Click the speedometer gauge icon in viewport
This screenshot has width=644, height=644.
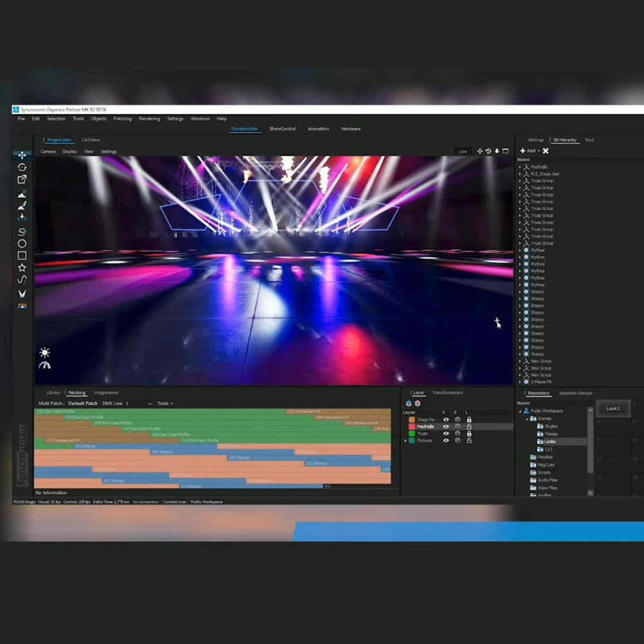pyautogui.click(x=44, y=365)
